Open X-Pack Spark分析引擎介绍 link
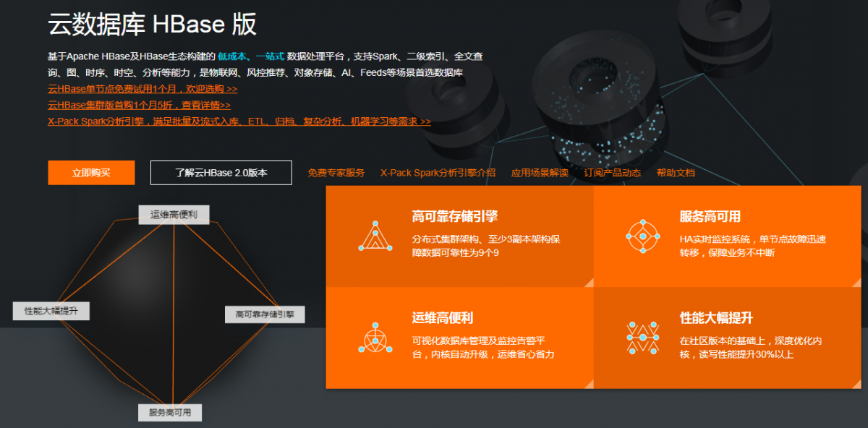This screenshot has width=868, height=428. click(x=438, y=173)
